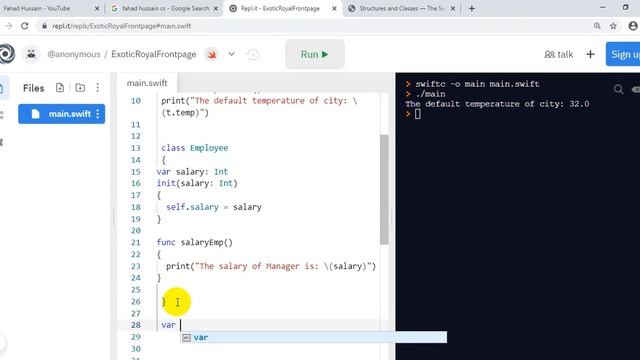
Task: Click the console prompt cursor
Action: [x=418, y=114]
